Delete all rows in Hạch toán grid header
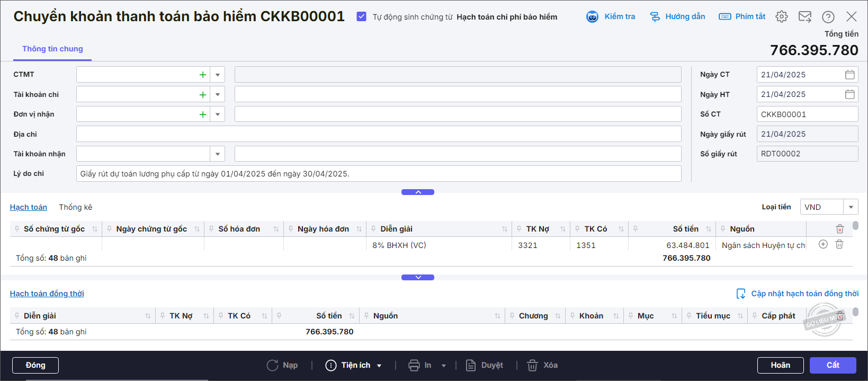 click(x=840, y=229)
